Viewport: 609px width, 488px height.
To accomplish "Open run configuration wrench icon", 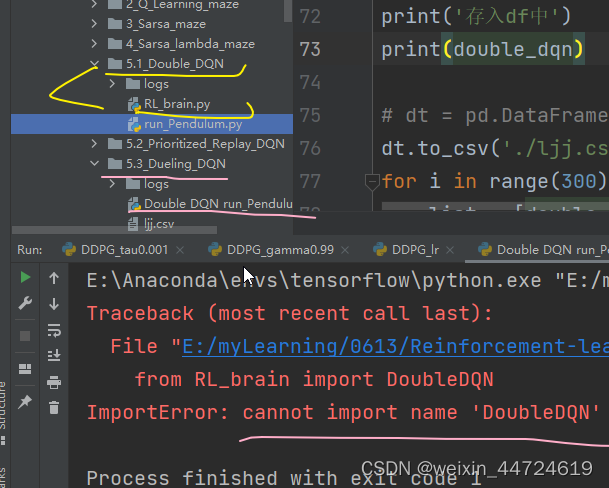I will coord(25,303).
